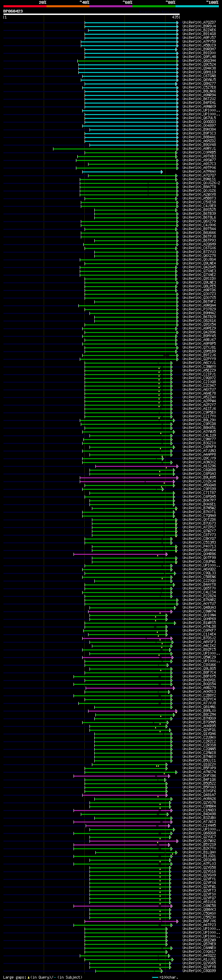The image size is (222, 980).
Task: Click the white query sequence bar
Action: 92,15
